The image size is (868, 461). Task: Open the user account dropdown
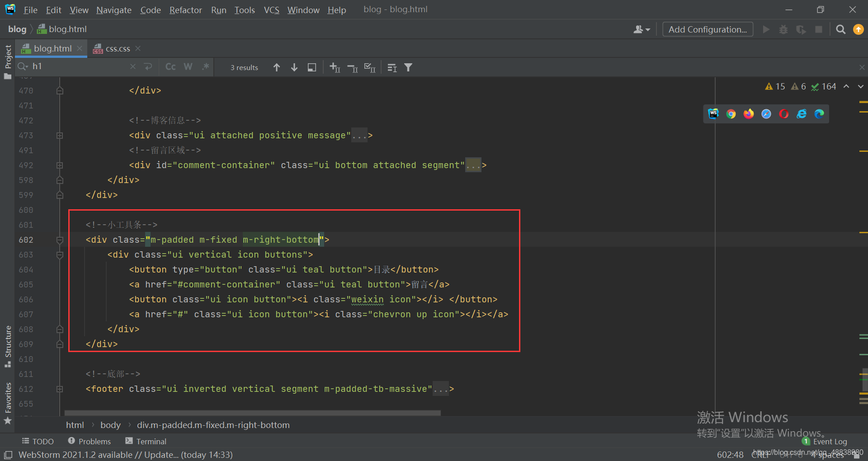tap(642, 29)
